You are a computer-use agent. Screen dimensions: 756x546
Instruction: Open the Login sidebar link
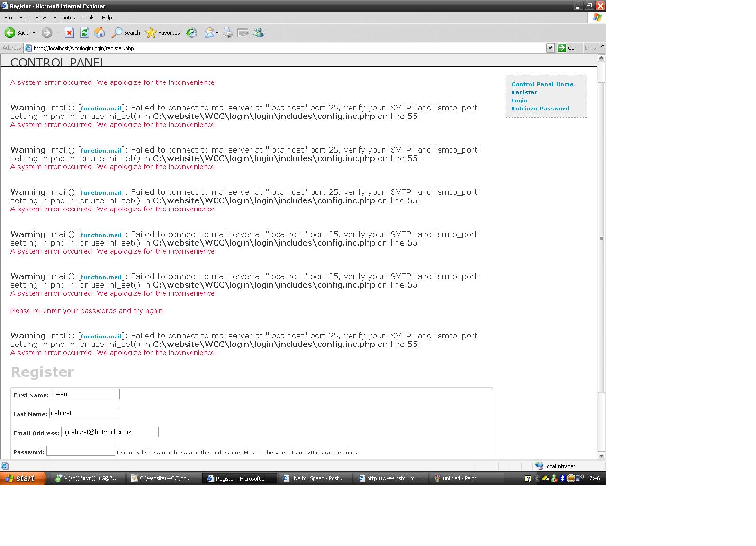pos(519,100)
